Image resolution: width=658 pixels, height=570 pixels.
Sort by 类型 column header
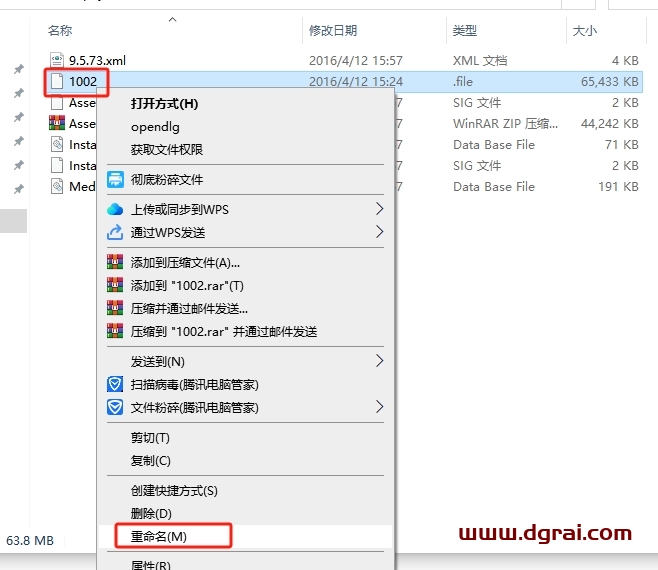point(465,30)
